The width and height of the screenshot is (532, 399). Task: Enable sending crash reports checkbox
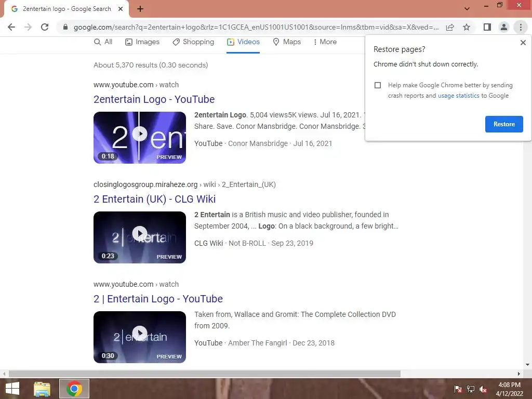coord(378,85)
